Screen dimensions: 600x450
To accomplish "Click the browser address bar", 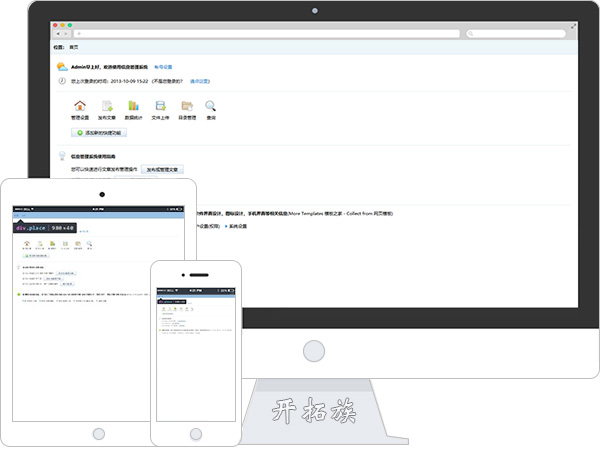I will (267, 34).
